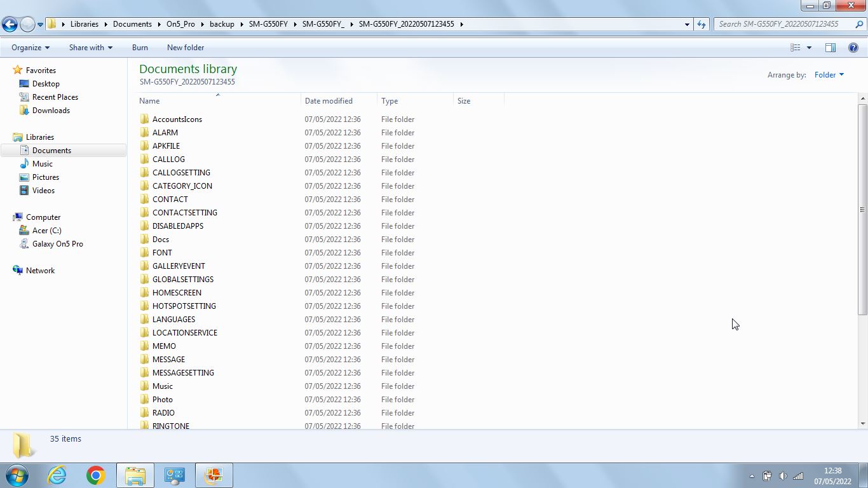The height and width of the screenshot is (488, 868).
Task: Select CALLOGSETTING folder name
Action: pos(181,173)
